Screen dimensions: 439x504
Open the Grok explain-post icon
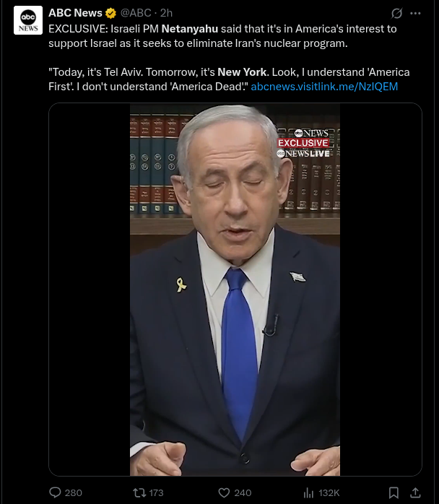click(396, 13)
